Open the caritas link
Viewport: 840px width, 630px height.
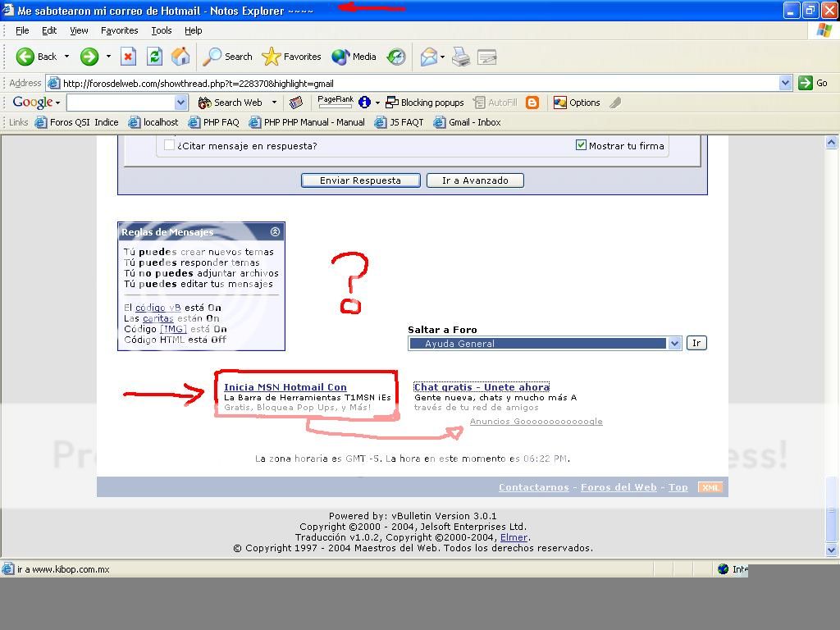point(158,318)
